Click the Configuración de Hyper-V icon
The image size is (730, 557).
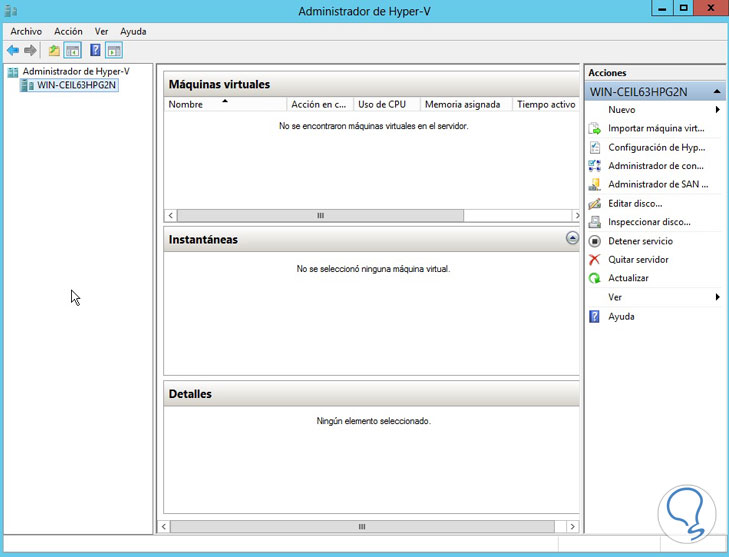click(x=595, y=147)
